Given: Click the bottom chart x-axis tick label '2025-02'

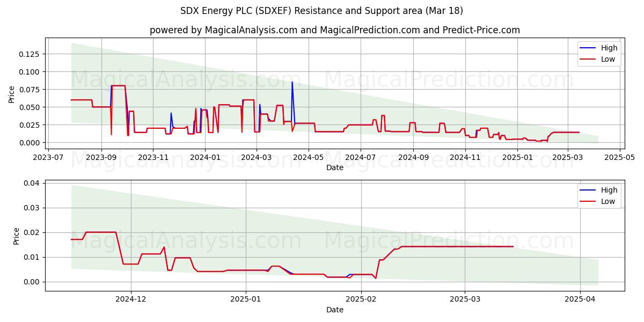Looking at the screenshot, I should coord(361,300).
